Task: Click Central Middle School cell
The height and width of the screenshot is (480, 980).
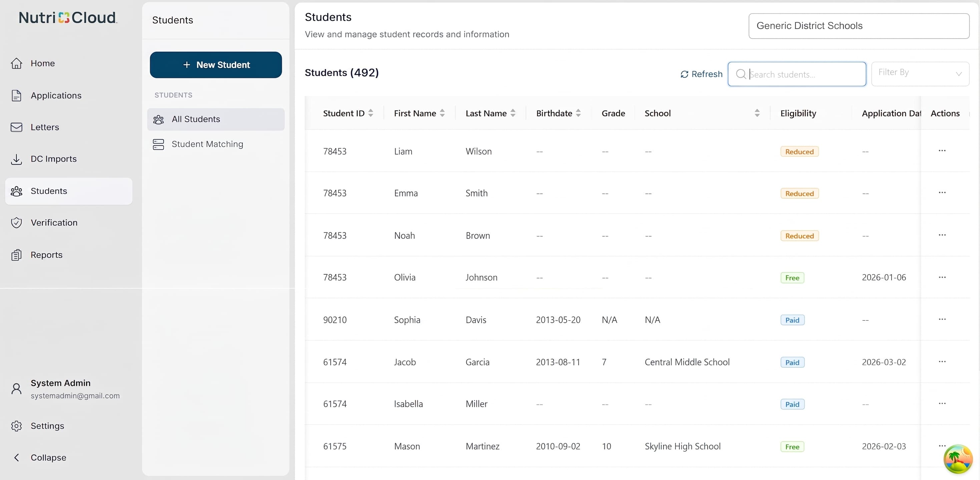Action: [x=687, y=362]
